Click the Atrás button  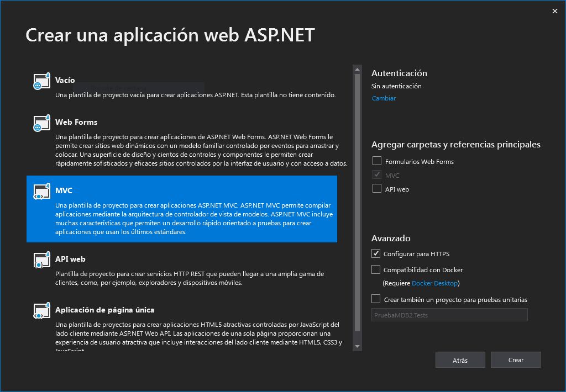coord(460,360)
